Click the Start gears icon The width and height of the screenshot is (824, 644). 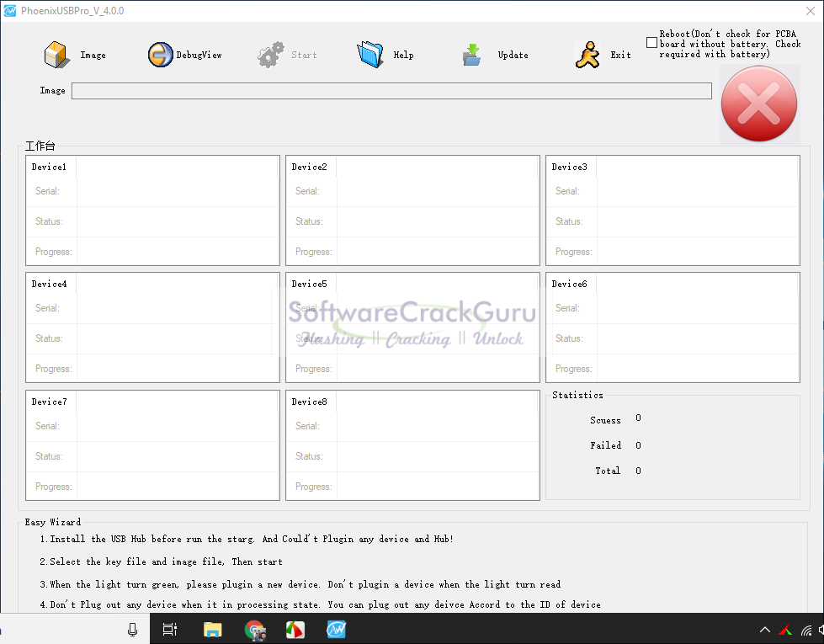pyautogui.click(x=271, y=55)
